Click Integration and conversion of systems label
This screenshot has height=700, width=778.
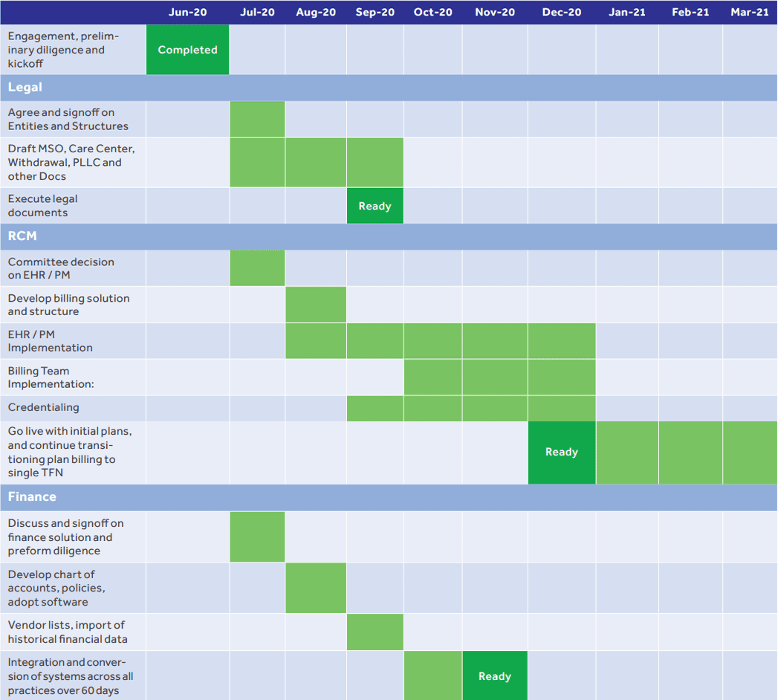71,675
